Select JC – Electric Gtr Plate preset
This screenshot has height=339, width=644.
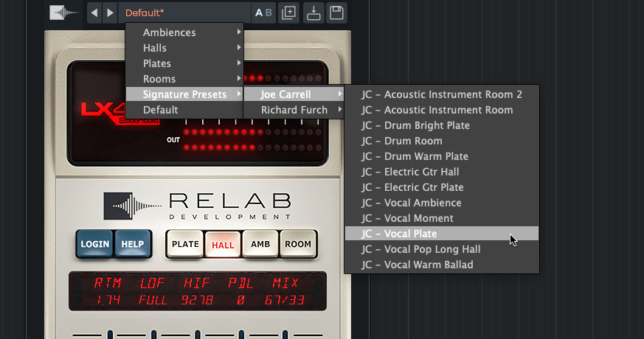(x=442, y=188)
